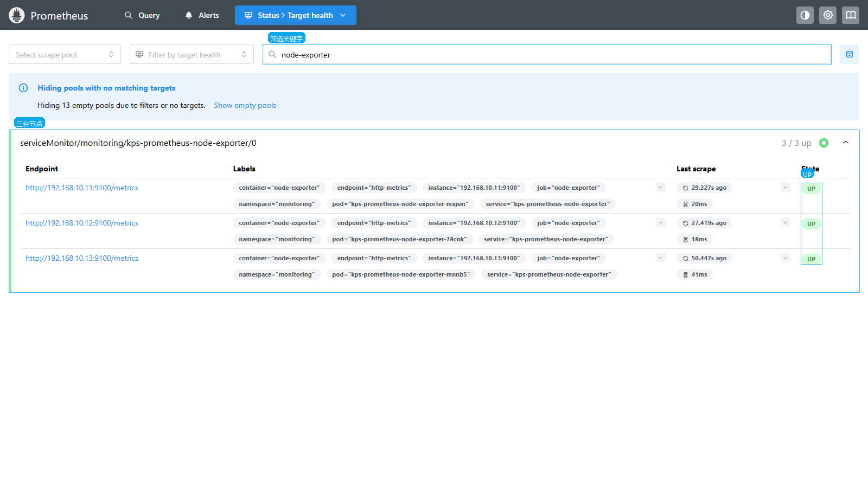Click the instance="192.168.10.13:9100" label
Screen dimensions: 868x488
474,258
